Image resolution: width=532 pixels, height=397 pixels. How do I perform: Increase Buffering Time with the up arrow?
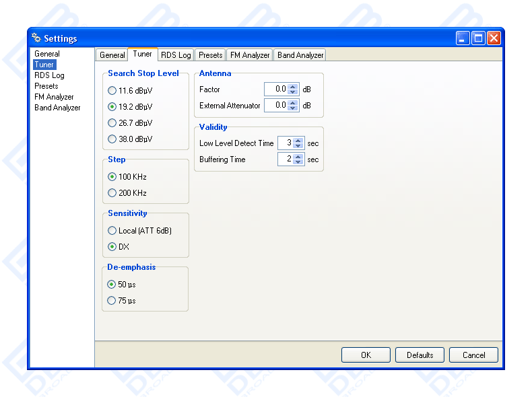tap(298, 157)
